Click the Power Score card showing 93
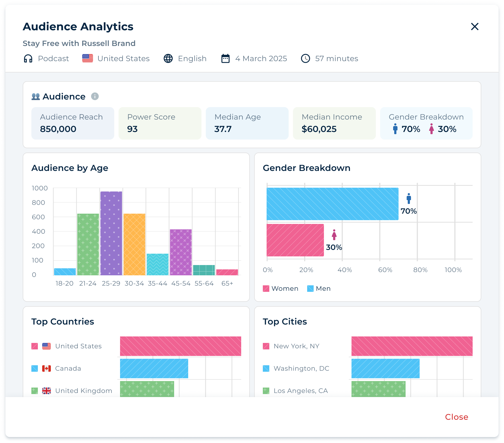 coord(160,123)
